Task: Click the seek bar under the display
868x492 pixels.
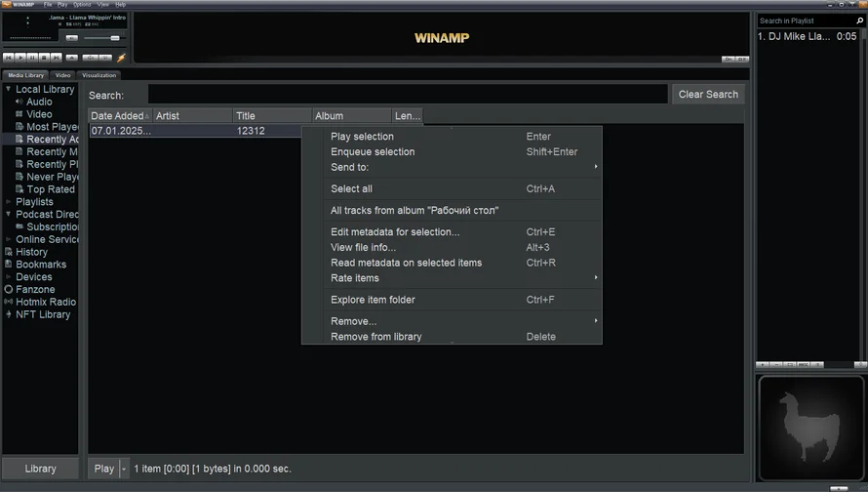Action: 64,47
